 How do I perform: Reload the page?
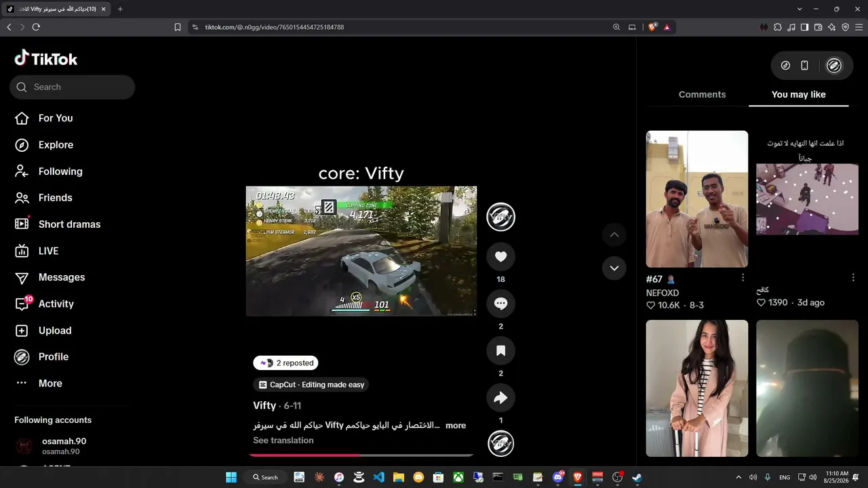(36, 27)
